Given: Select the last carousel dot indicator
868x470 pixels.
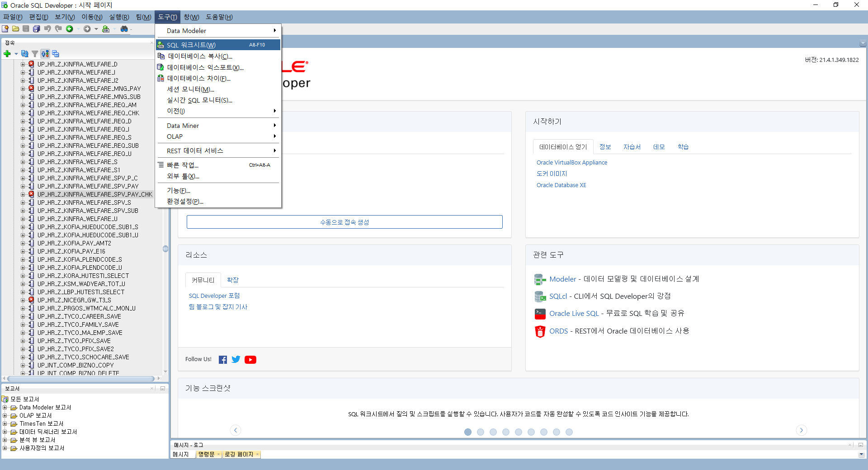Looking at the screenshot, I should coord(569,432).
